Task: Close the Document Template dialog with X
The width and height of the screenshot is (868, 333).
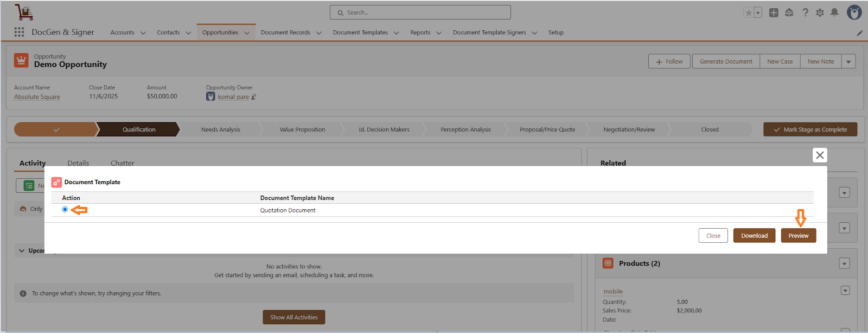Action: coord(820,155)
